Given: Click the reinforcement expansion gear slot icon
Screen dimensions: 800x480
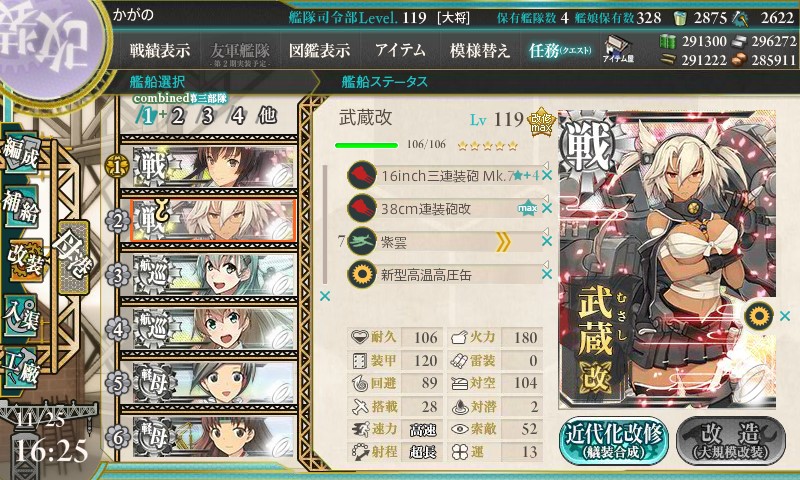Looking at the screenshot, I should coord(759,316).
